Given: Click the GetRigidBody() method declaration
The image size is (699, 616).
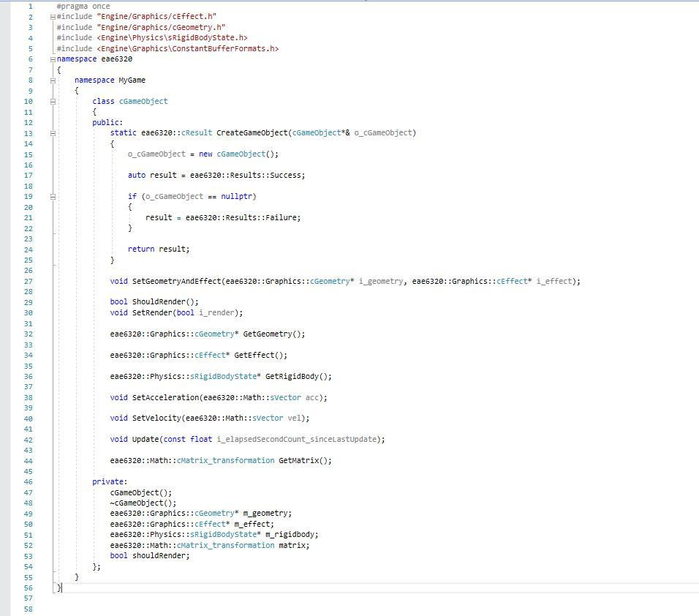Looking at the screenshot, I should [221, 377].
